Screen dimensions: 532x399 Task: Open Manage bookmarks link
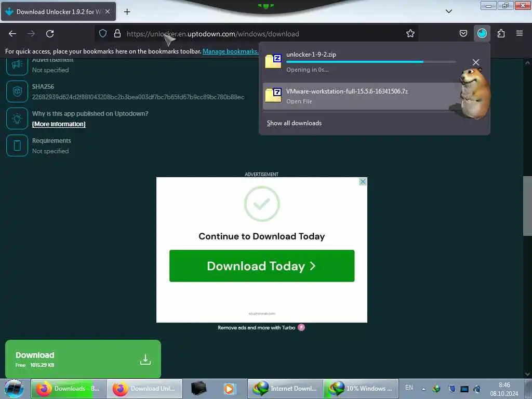pos(230,51)
